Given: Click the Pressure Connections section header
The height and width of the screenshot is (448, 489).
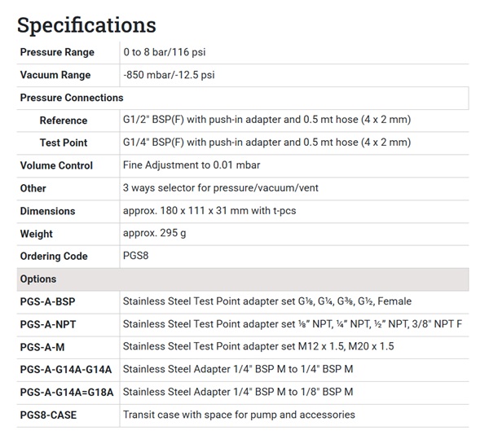Looking at the screenshot, I should click(72, 98).
